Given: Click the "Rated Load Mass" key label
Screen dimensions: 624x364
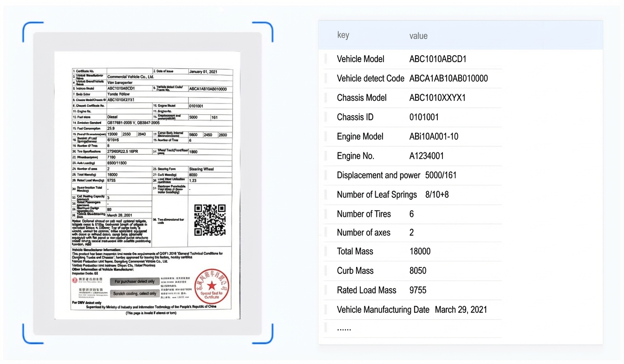Looking at the screenshot, I should click(367, 290).
